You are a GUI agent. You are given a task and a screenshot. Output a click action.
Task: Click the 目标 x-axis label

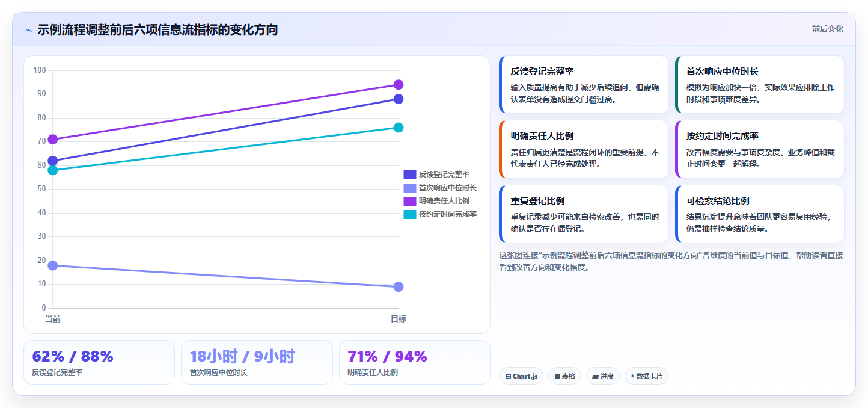[399, 319]
